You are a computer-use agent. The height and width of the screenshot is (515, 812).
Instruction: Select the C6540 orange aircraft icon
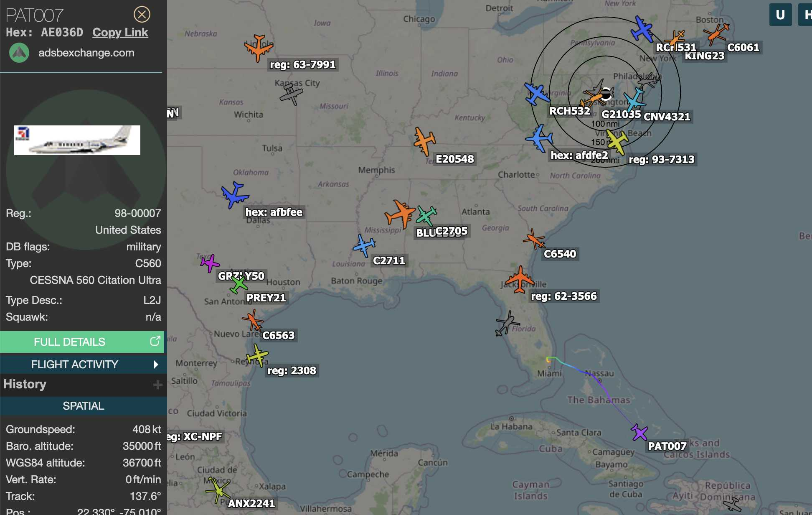(x=534, y=239)
